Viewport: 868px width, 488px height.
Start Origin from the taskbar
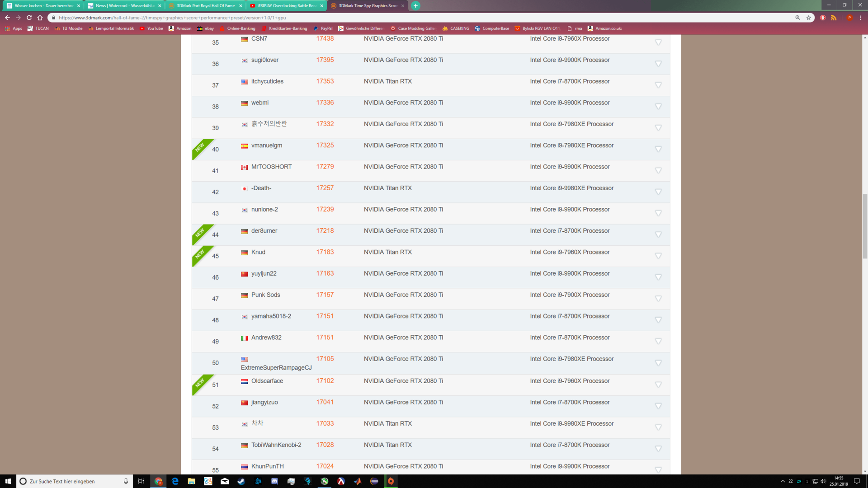tap(391, 481)
